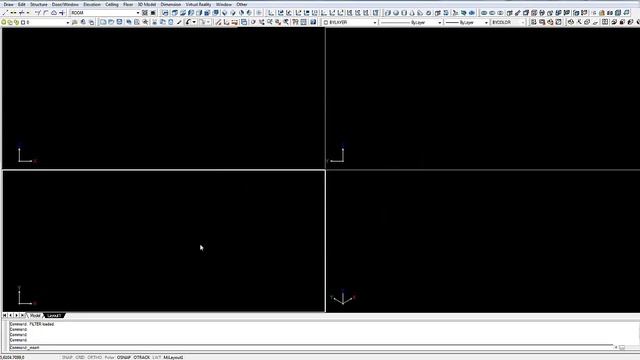Click the open drawing icon

click(111, 22)
